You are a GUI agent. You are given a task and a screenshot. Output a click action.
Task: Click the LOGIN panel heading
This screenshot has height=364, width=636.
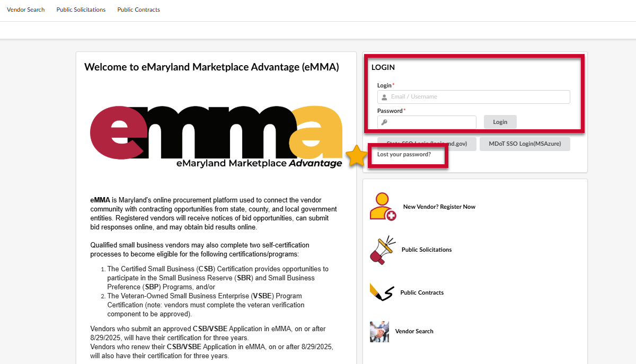coord(383,67)
